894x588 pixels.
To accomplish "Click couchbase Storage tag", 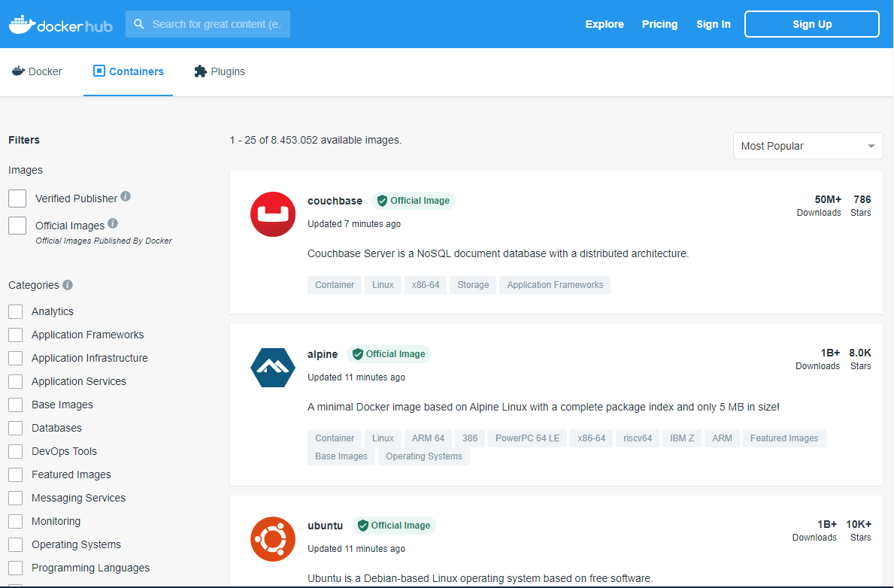I will [x=473, y=284].
